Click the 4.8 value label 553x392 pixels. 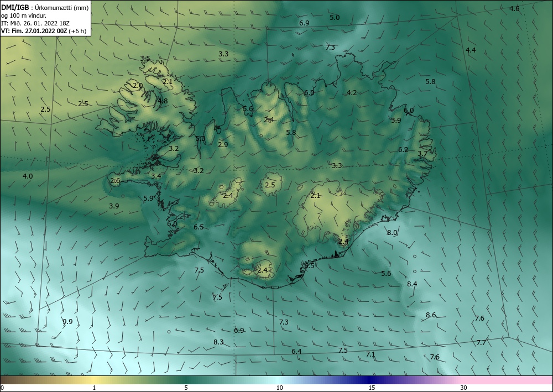point(163,101)
